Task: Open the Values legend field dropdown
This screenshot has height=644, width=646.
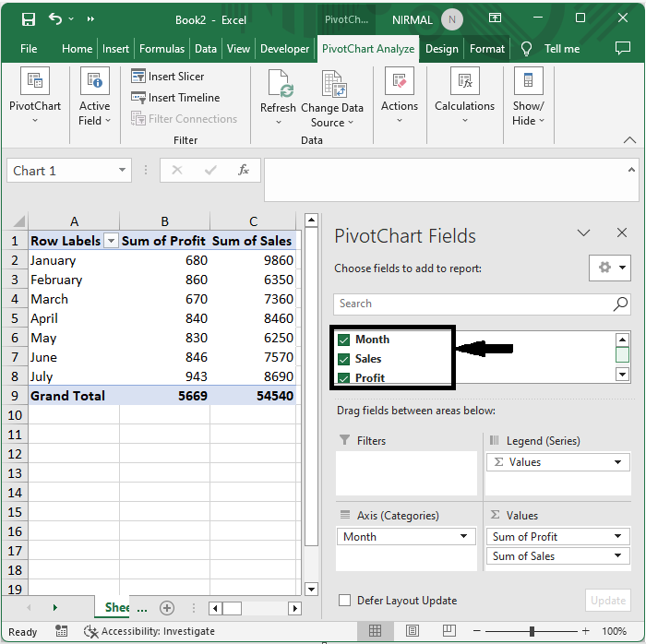Action: pyautogui.click(x=617, y=462)
